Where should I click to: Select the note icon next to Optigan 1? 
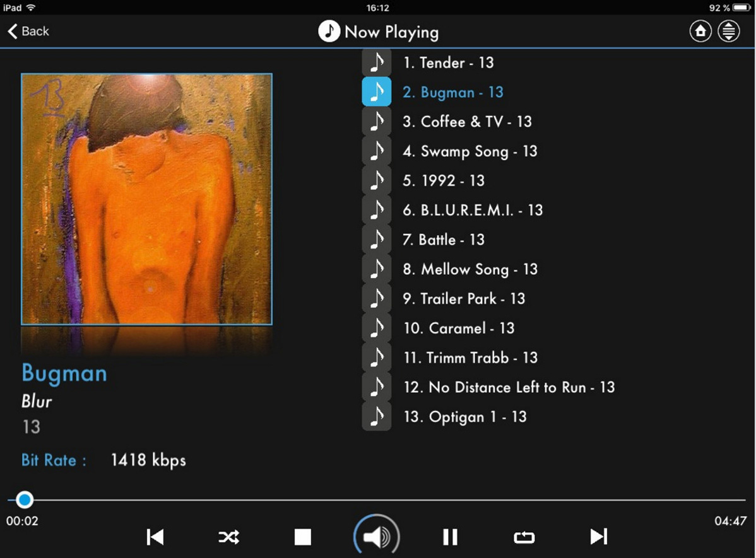[377, 417]
